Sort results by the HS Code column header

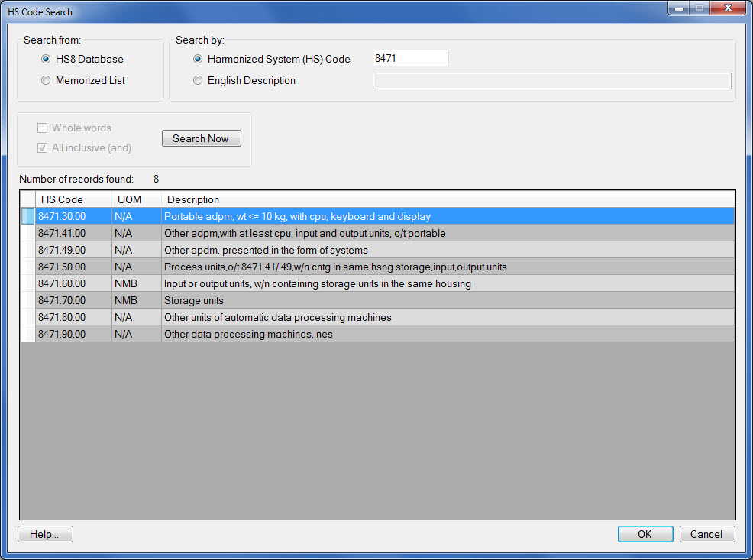coord(73,199)
